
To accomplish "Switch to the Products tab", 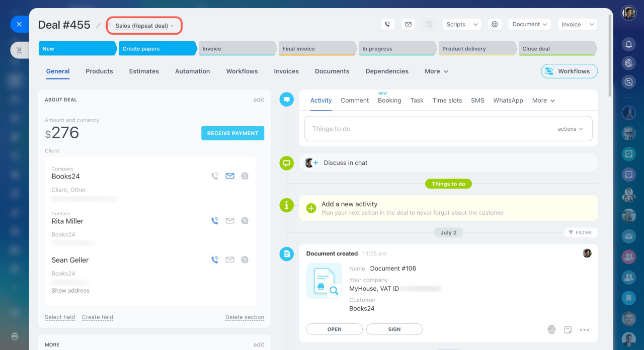I will 99,71.
